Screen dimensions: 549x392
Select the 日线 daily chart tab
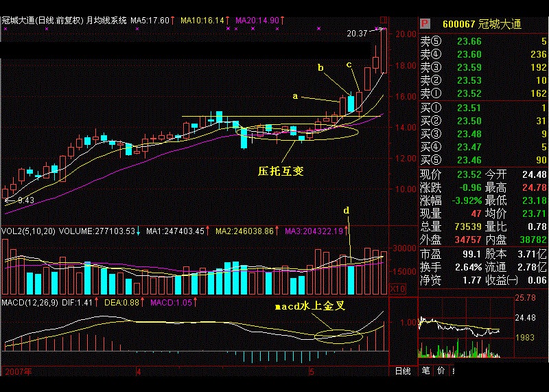tap(402, 371)
